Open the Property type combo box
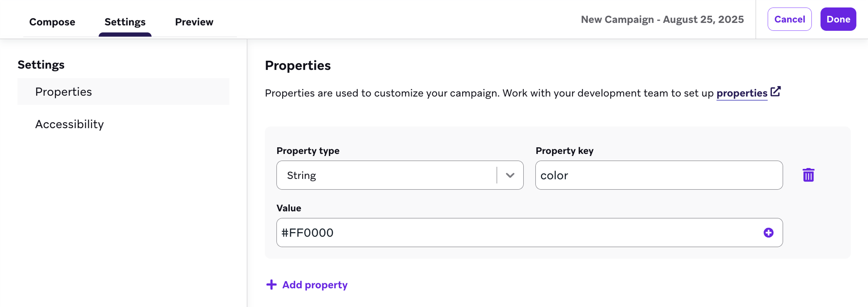This screenshot has width=868, height=307. point(400,175)
